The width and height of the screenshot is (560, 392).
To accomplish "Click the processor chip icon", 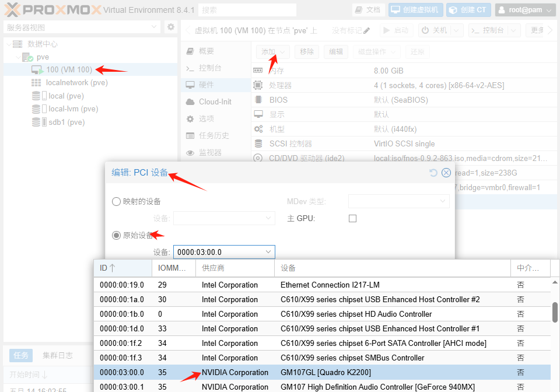I will point(258,85).
